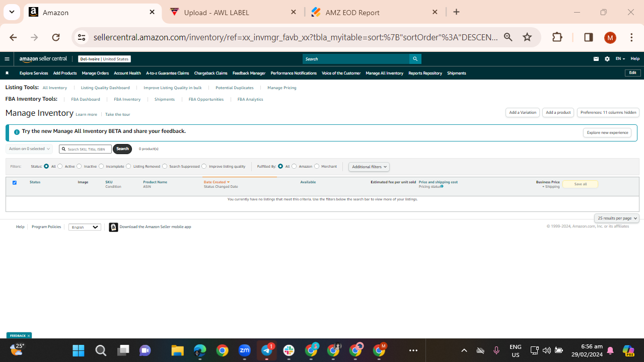Toggle the select-all checkbox in table header
Viewport: 644px width, 362px height.
point(15,183)
